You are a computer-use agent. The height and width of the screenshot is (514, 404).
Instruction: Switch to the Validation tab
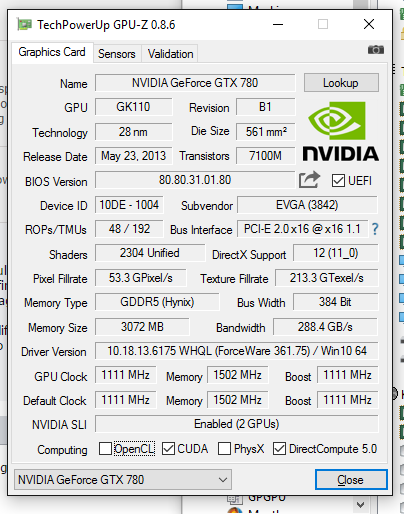click(170, 54)
